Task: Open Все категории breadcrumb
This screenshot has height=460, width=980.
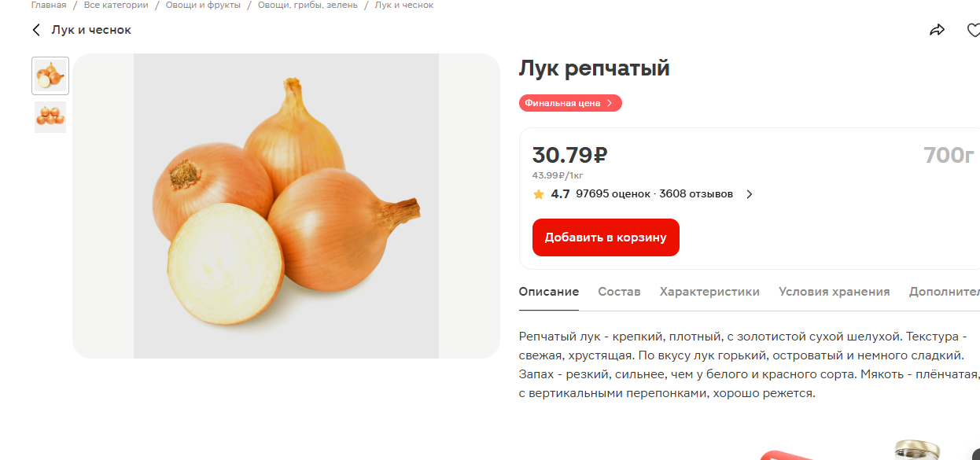Action: point(116,5)
